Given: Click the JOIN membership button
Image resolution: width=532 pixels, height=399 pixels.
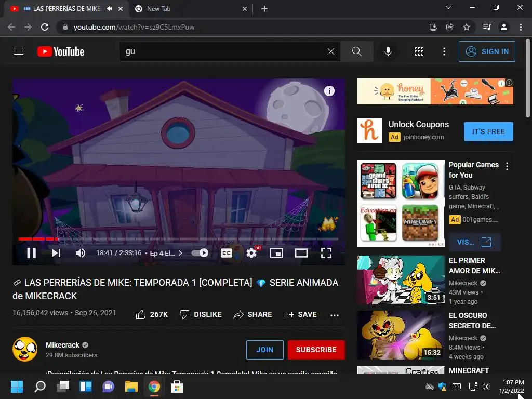Looking at the screenshot, I should tap(264, 350).
